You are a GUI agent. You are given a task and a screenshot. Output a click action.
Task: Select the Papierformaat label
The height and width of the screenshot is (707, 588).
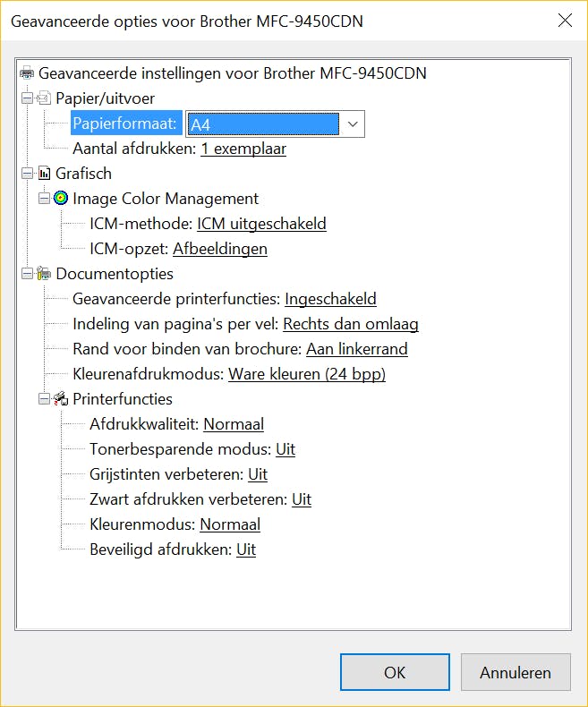[125, 124]
